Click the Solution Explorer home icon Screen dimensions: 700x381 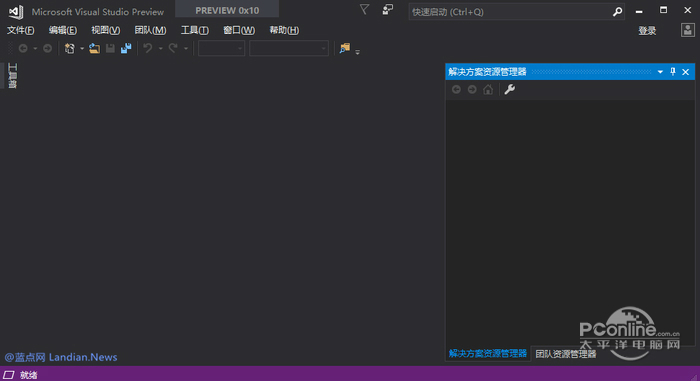[488, 89]
